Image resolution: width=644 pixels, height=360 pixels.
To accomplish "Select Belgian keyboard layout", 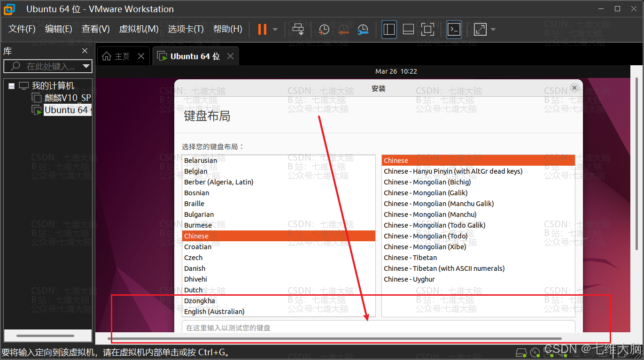I will pyautogui.click(x=279, y=171).
